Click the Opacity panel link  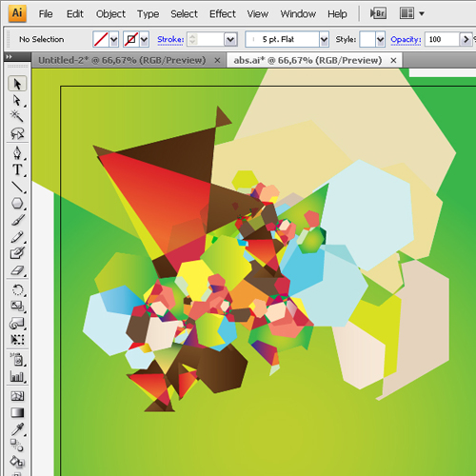pyautogui.click(x=406, y=40)
